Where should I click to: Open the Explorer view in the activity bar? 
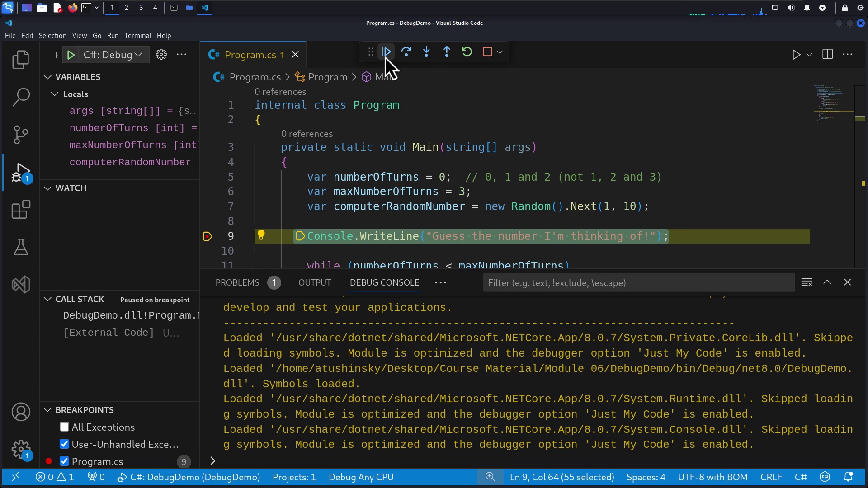(21, 60)
